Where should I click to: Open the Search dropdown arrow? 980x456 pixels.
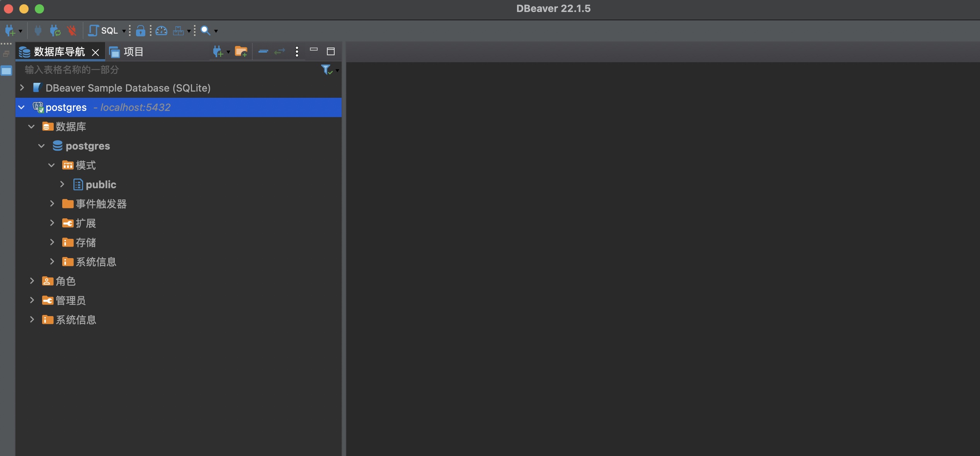coord(216,31)
